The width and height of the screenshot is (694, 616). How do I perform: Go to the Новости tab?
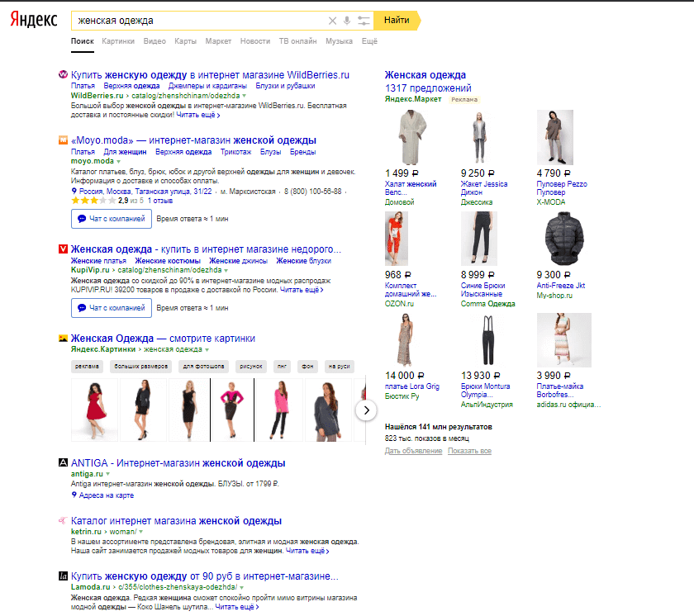255,41
